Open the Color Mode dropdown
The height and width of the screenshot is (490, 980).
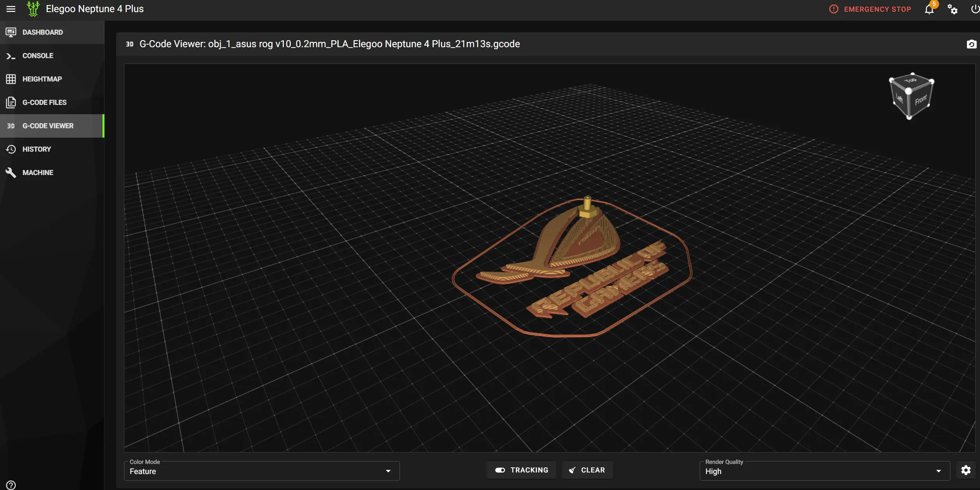[x=262, y=471]
